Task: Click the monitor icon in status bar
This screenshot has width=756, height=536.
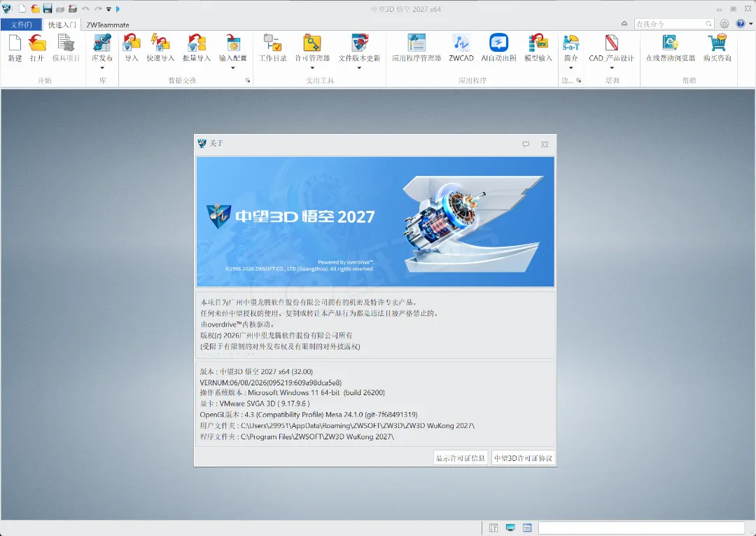Action: (510, 528)
